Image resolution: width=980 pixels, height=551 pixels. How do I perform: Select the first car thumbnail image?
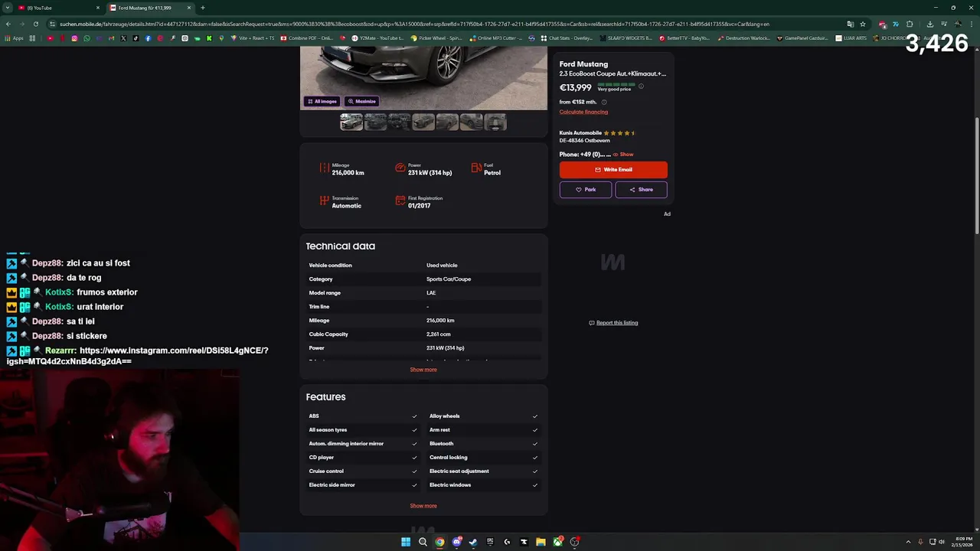351,122
